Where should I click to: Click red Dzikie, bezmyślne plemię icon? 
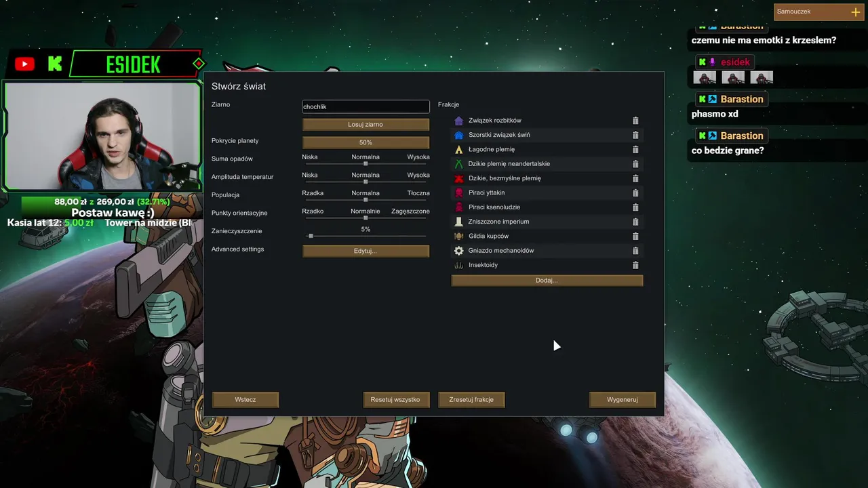tap(459, 178)
